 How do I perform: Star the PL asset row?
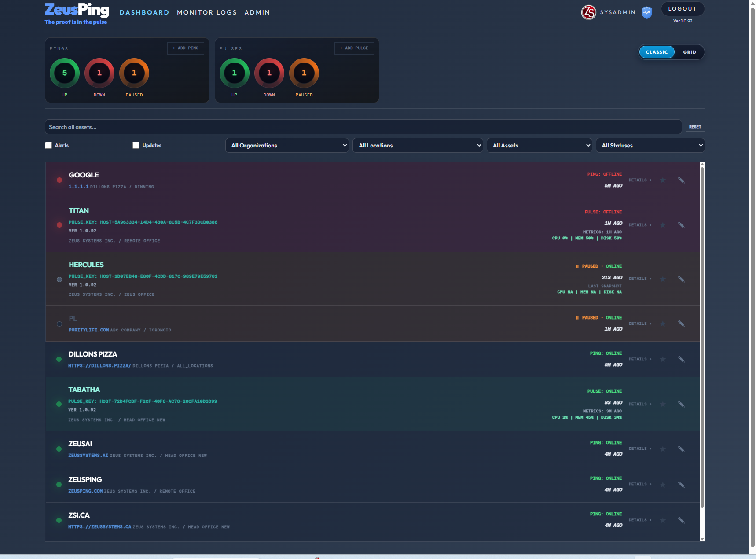pyautogui.click(x=663, y=324)
